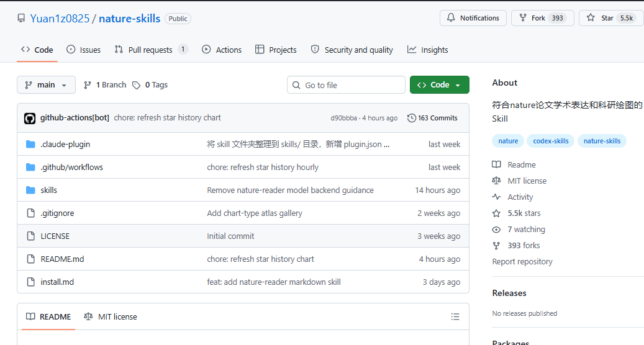Open the Actions tab
Image resolution: width=644 pixels, height=345 pixels.
(x=222, y=50)
